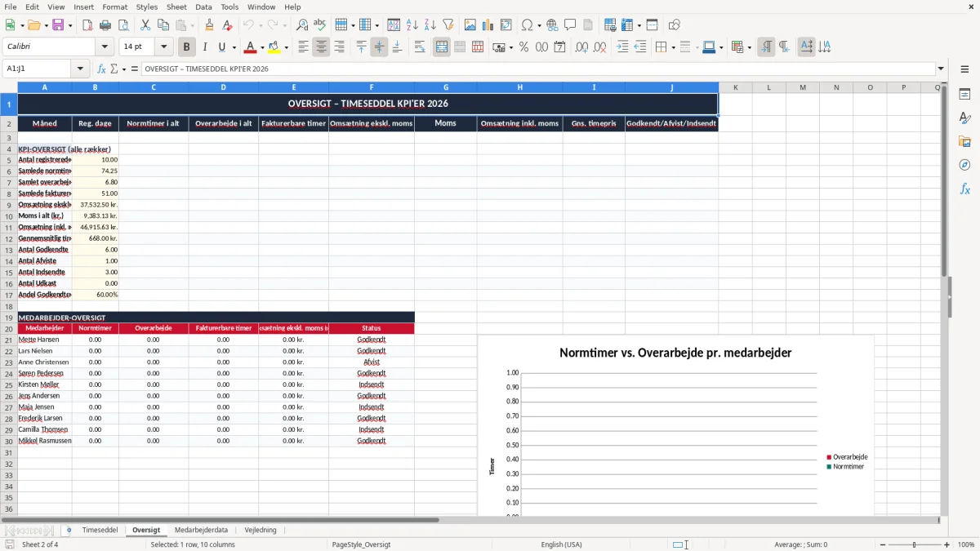Open the Font Color dropdown arrow
The height and width of the screenshot is (551, 980).
[261, 47]
